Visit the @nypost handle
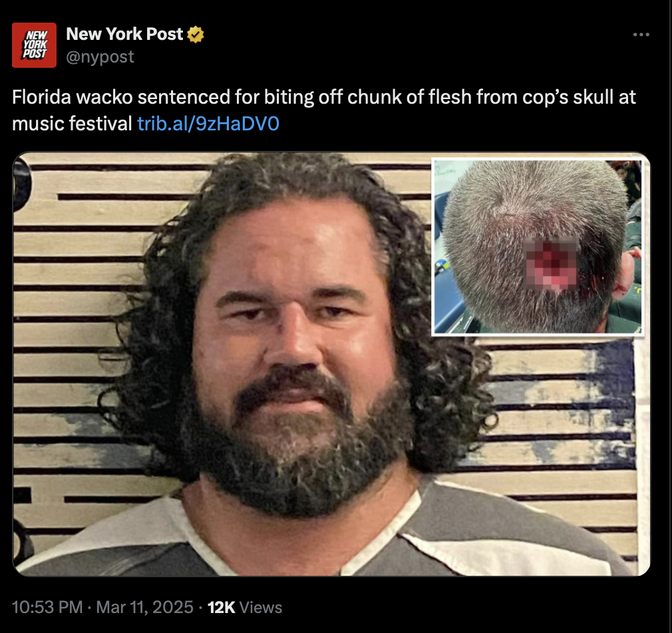The height and width of the screenshot is (633, 672). pyautogui.click(x=100, y=57)
